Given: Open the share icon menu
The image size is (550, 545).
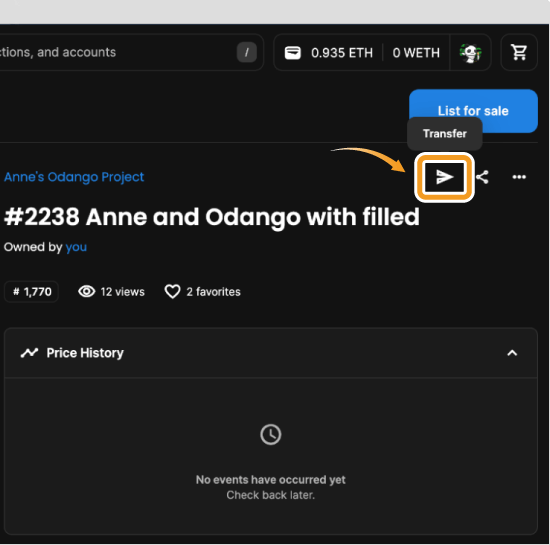Looking at the screenshot, I should coord(483,177).
